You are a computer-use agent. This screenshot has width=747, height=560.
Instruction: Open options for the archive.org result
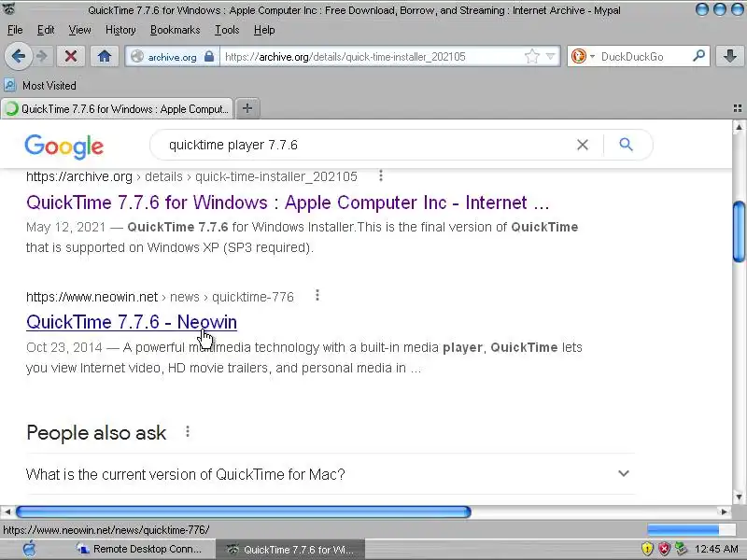(x=381, y=175)
